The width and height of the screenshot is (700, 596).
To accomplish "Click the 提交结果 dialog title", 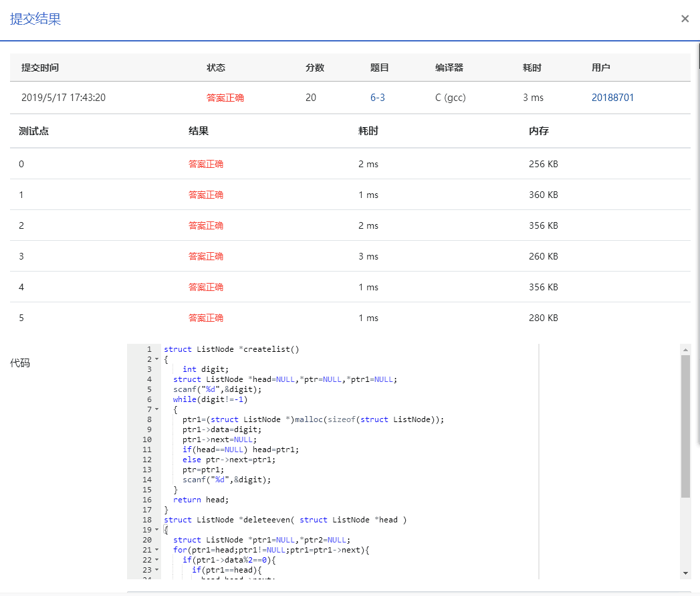I will [35, 19].
